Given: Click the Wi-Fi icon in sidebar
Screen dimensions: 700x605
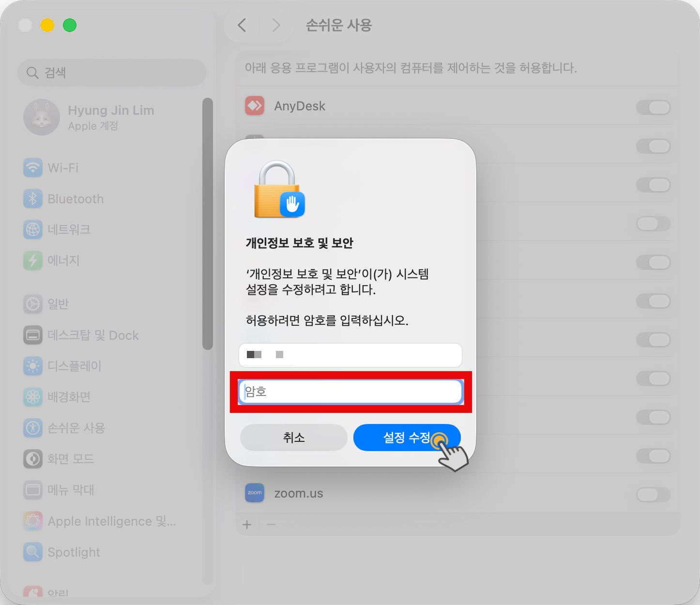Looking at the screenshot, I should [33, 168].
